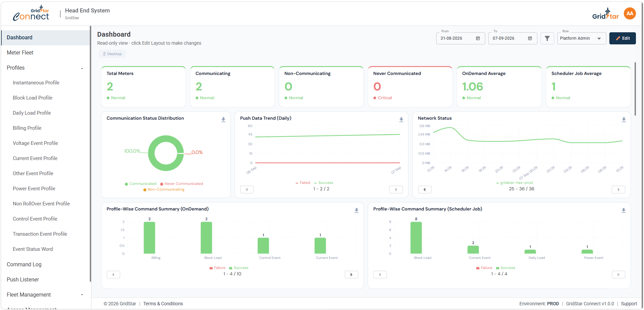Open Meter Fleet from sidebar
Viewport: 644px width, 310px height.
pyautogui.click(x=45, y=53)
